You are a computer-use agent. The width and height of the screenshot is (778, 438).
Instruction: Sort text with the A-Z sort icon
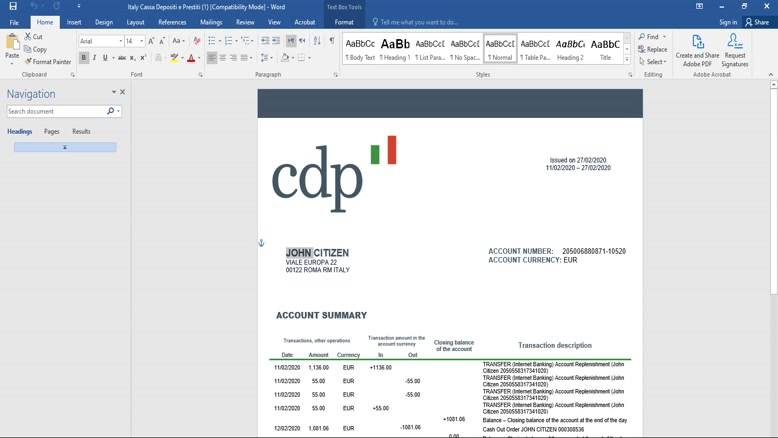click(x=317, y=41)
